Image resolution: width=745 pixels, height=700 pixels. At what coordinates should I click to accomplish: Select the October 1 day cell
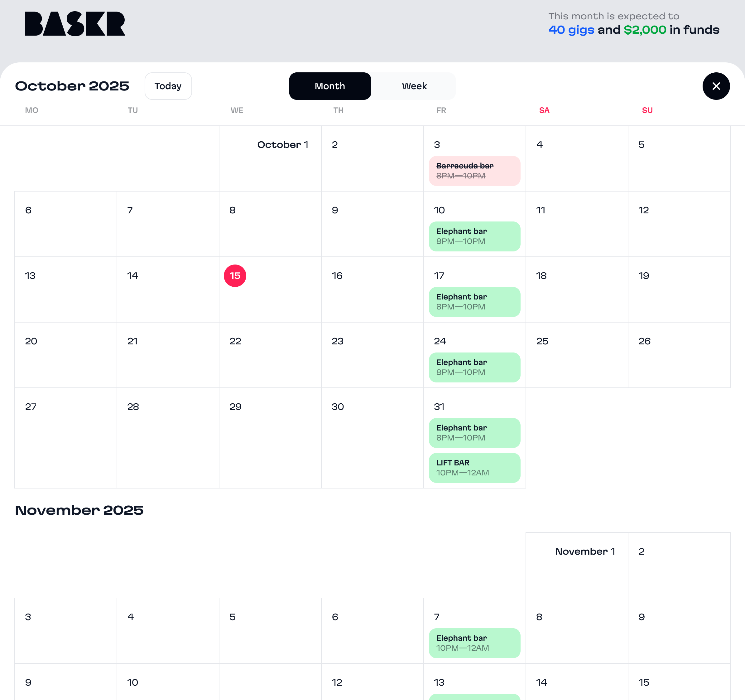pos(270,158)
